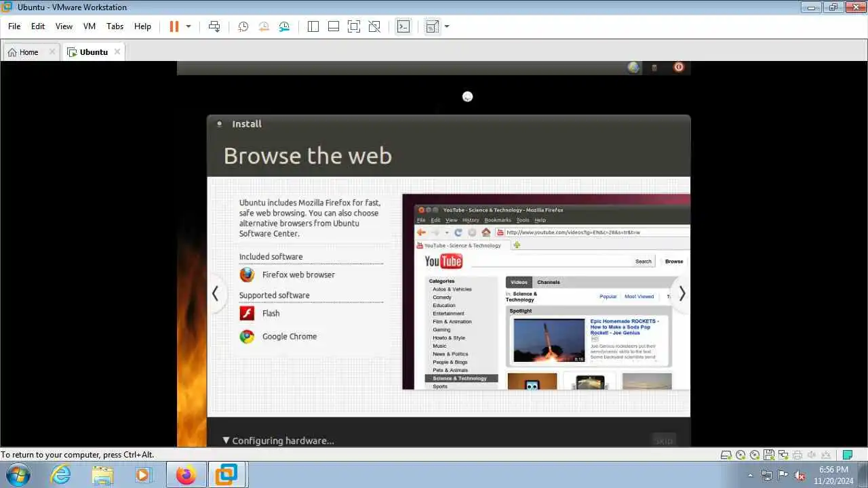Send Ctrl+Alt+Del to the virtual machine
The width and height of the screenshot is (868, 488).
pyautogui.click(x=214, y=26)
